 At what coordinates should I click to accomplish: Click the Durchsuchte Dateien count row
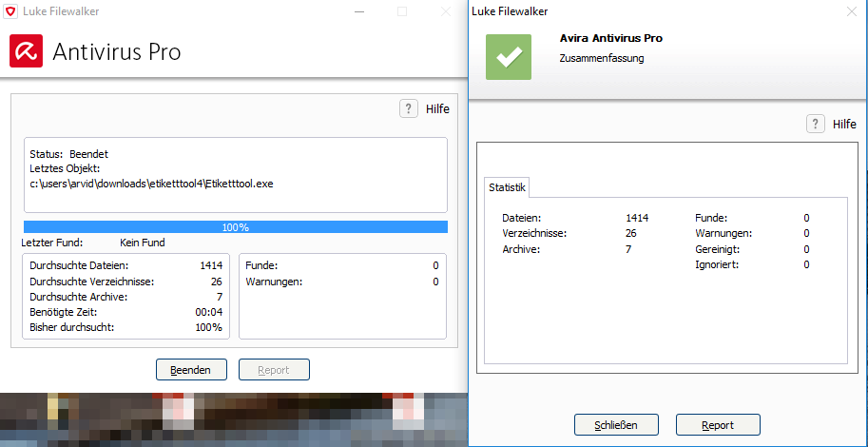click(125, 266)
